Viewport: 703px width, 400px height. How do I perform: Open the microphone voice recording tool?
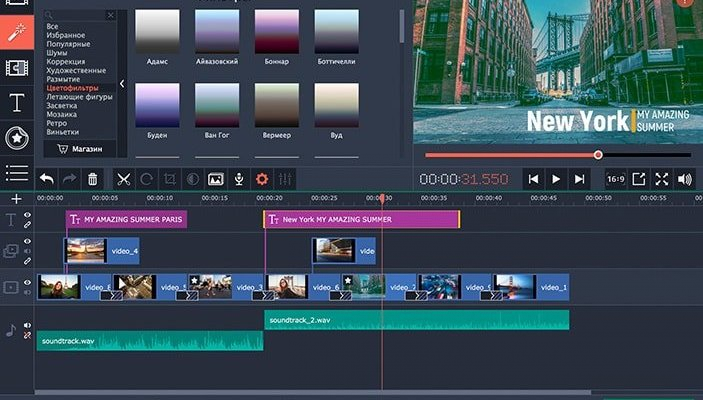tap(239, 179)
